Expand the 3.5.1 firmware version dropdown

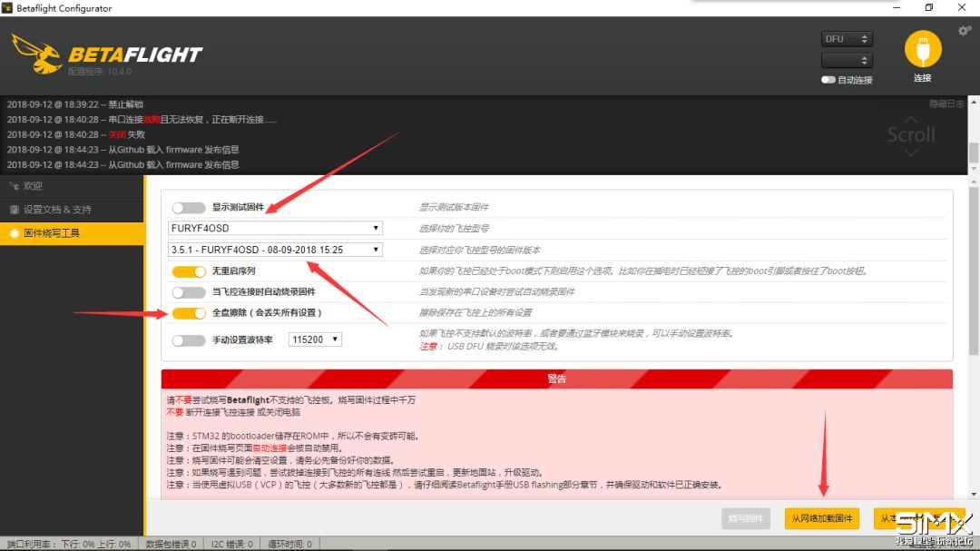(x=275, y=250)
